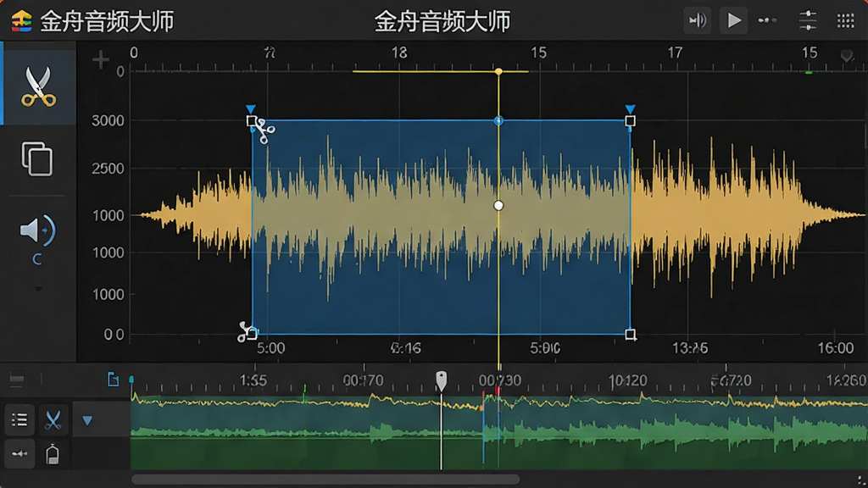
Task: Click the 00:730 label on lower timeline
Action: pyautogui.click(x=500, y=380)
